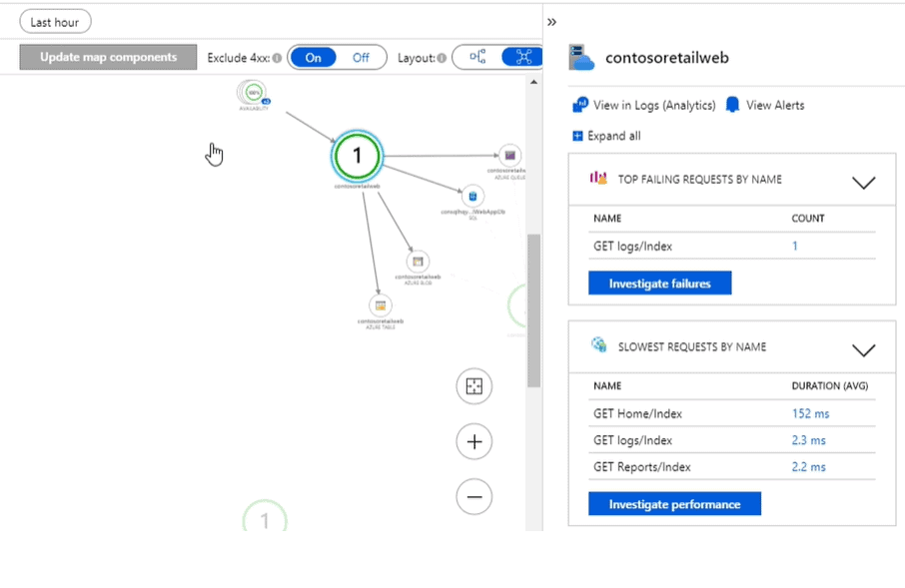Viewport: 905px width, 588px height.
Task: Click the COUNT column header
Action: coord(807,218)
